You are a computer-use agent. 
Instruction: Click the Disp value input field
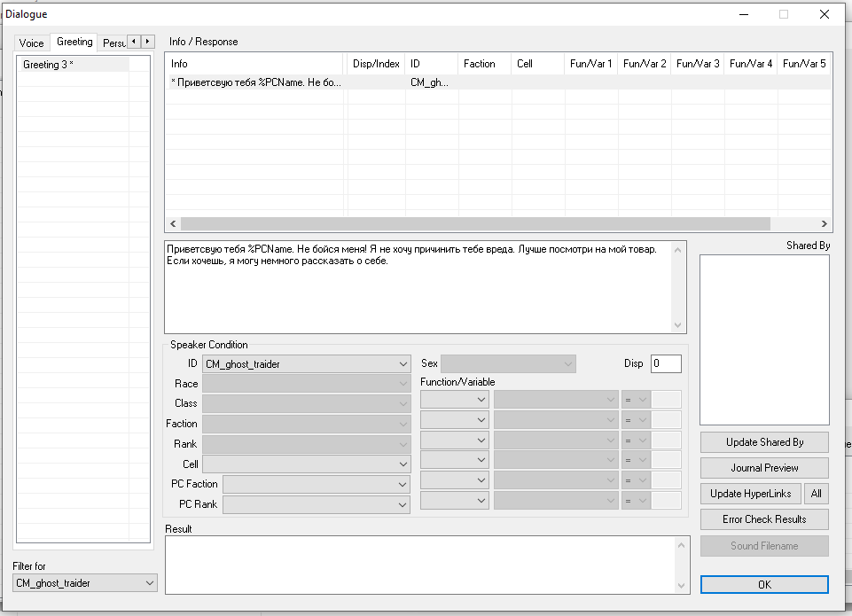(666, 363)
